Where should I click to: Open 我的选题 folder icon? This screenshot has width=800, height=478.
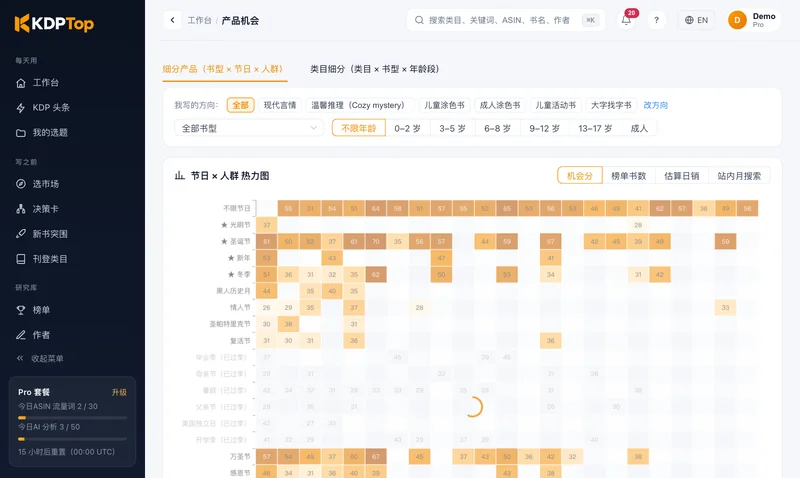(x=21, y=133)
